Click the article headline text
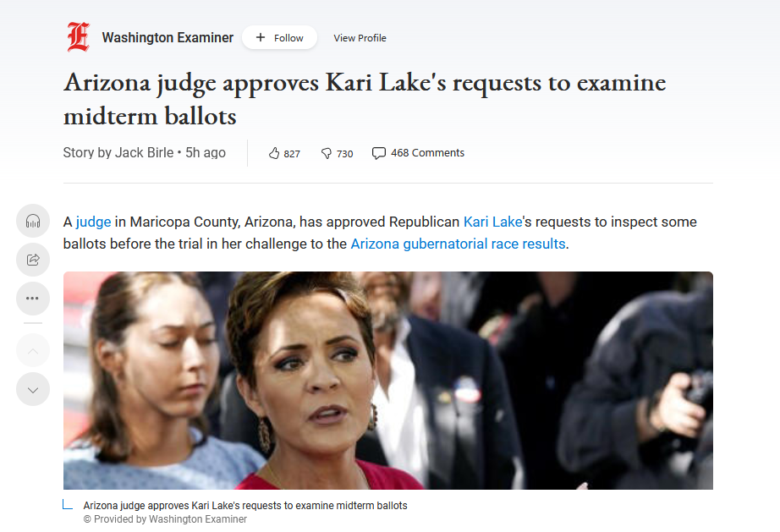The height and width of the screenshot is (532, 780). pyautogui.click(x=365, y=99)
